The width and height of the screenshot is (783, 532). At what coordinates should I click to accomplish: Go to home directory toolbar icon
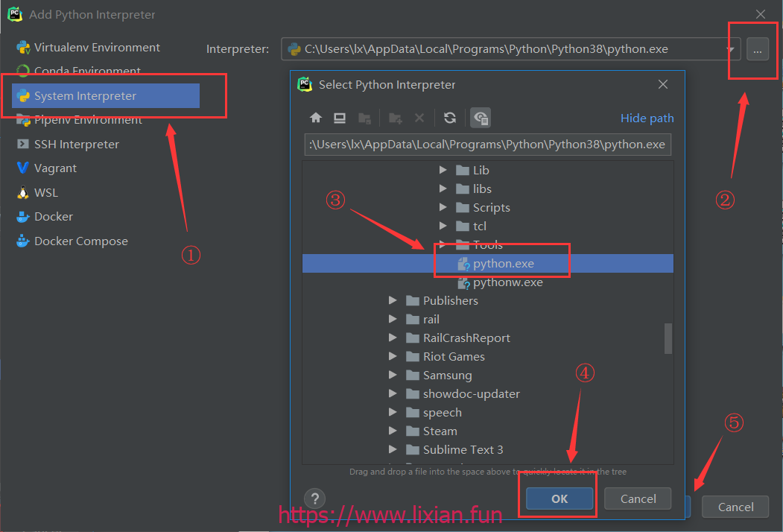point(316,118)
